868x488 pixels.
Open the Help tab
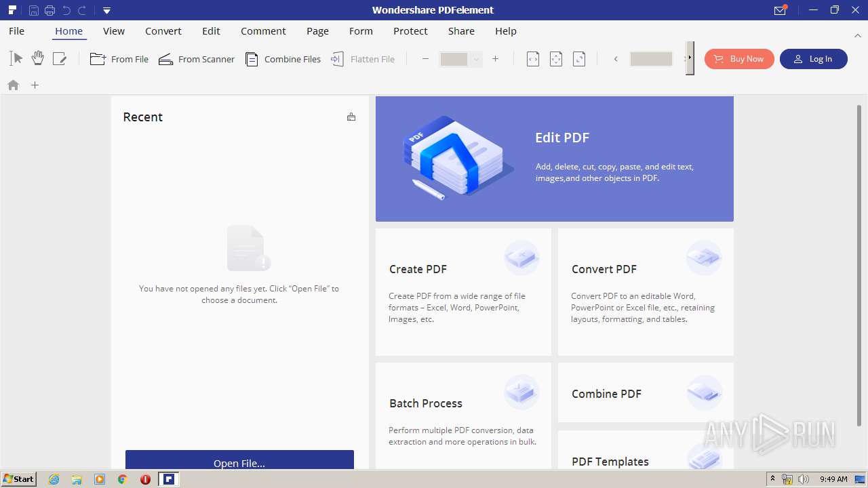click(506, 30)
